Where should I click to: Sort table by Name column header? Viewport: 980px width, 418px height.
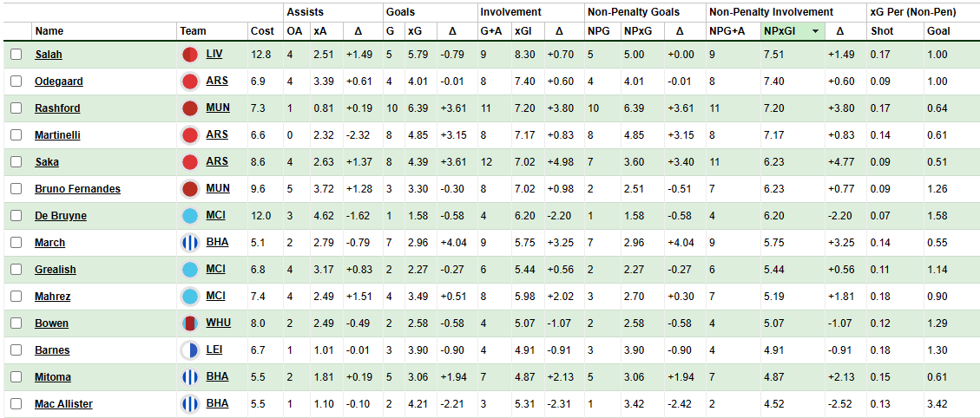[49, 31]
